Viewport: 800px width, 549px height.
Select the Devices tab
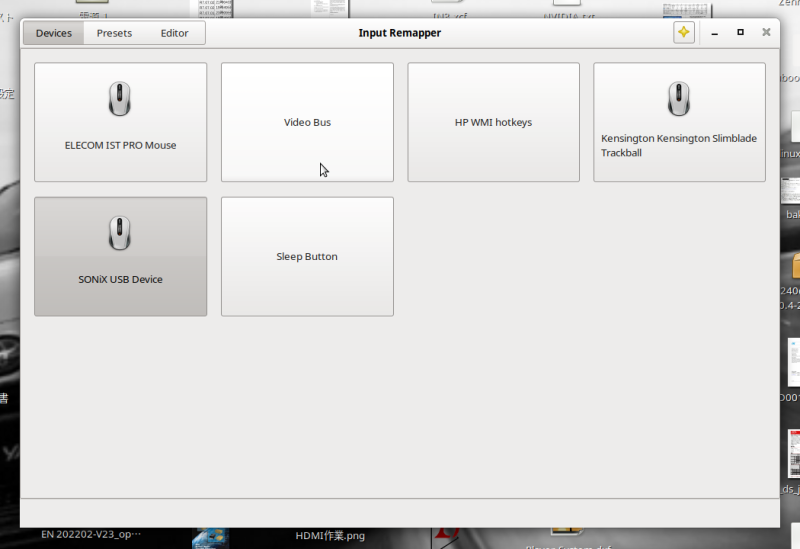pyautogui.click(x=54, y=33)
